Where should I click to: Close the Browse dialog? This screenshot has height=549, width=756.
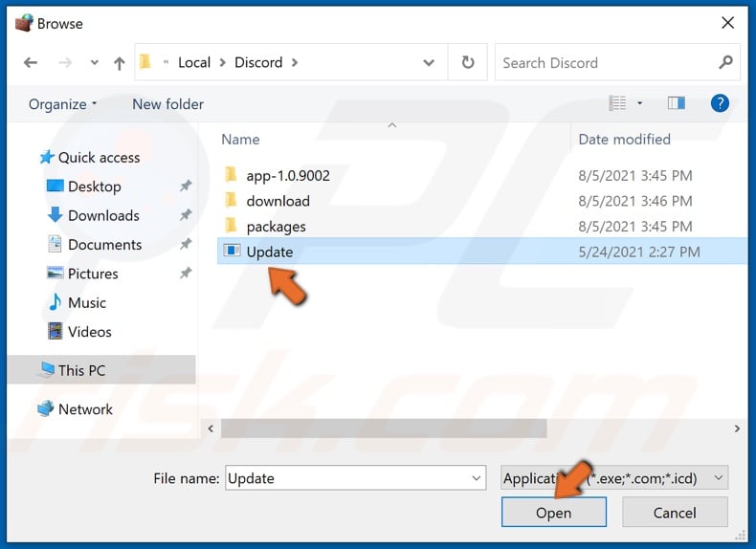point(727,23)
